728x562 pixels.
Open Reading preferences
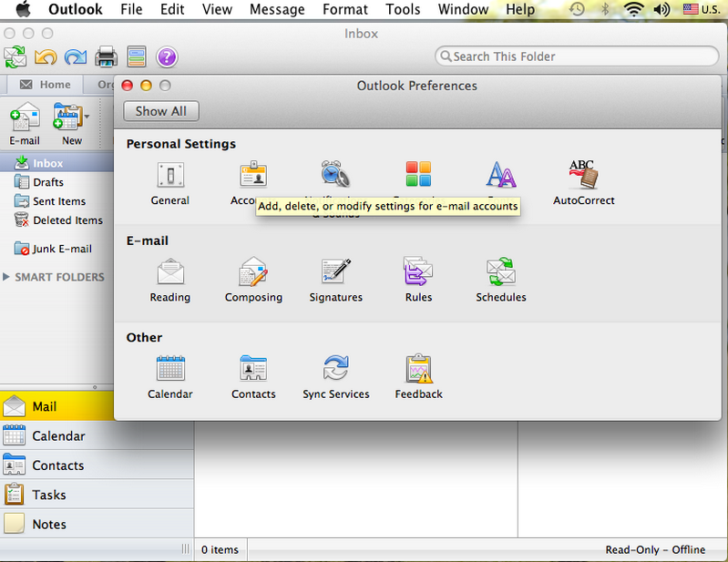click(x=170, y=281)
